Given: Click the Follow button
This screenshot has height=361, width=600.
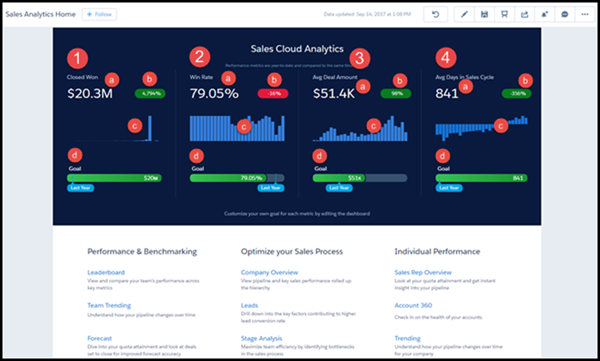Looking at the screenshot, I should [99, 15].
